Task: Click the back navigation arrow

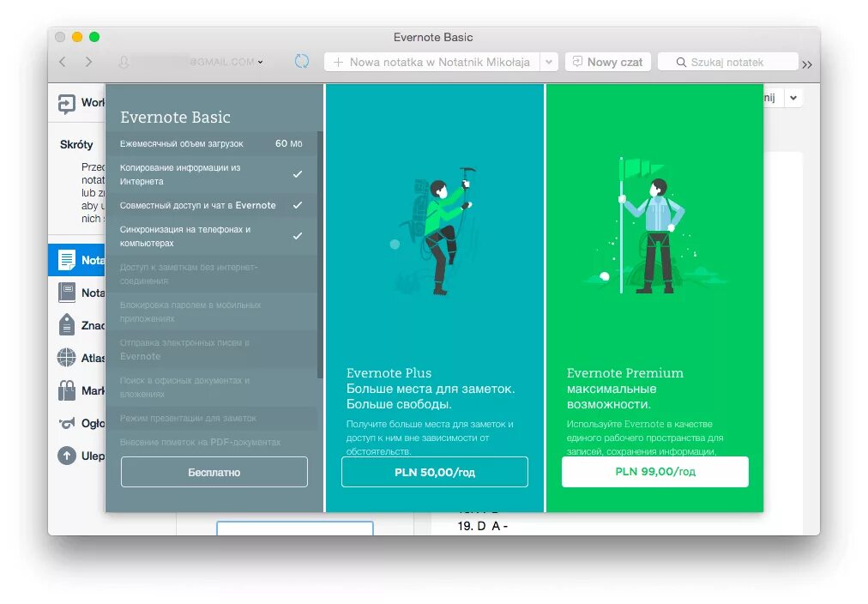Action: click(x=63, y=62)
